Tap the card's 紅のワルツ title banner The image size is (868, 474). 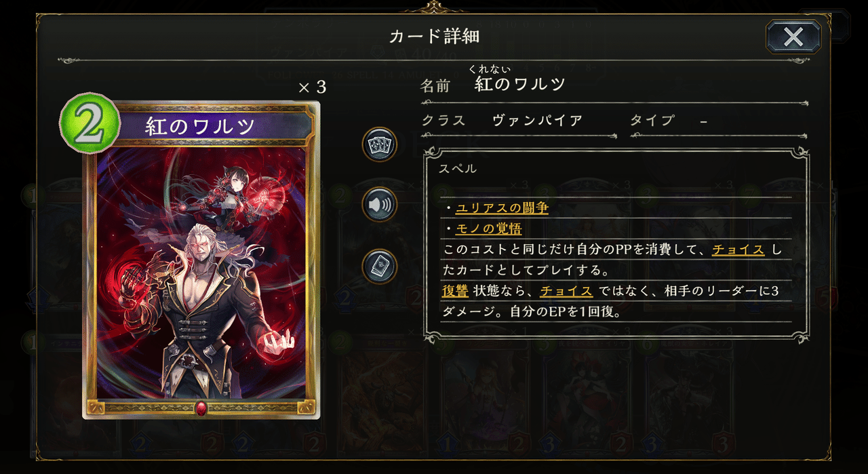coord(201,125)
